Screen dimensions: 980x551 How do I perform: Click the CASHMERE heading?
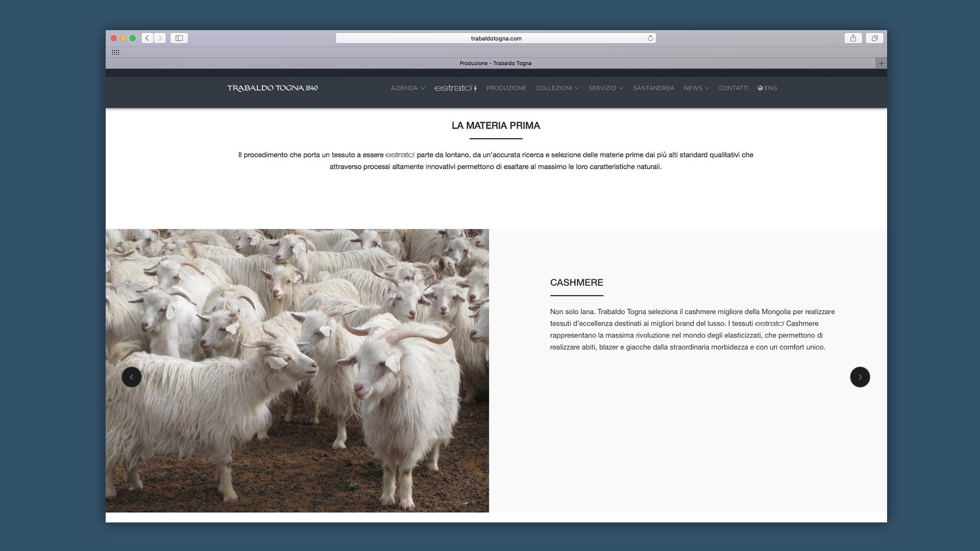pyautogui.click(x=577, y=283)
